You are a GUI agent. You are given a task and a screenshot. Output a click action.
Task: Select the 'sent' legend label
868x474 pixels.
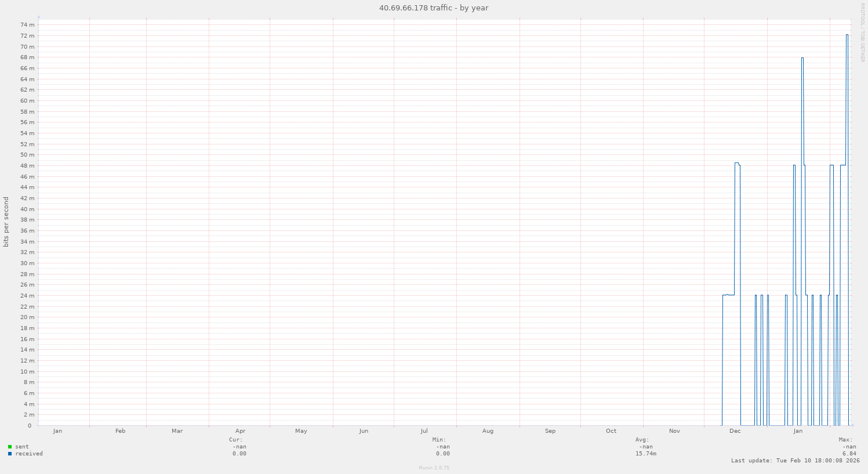coord(22,447)
